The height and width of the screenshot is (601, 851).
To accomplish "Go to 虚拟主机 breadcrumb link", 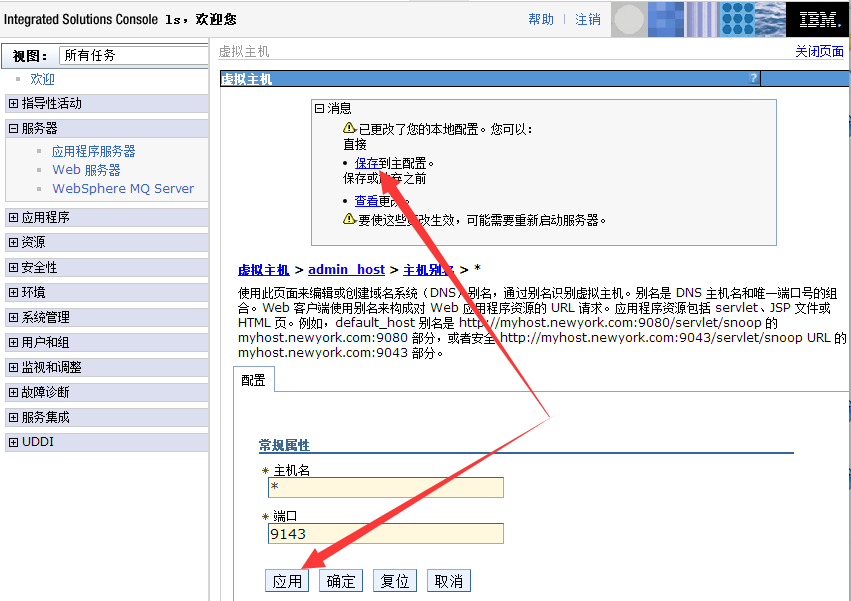I will [264, 270].
